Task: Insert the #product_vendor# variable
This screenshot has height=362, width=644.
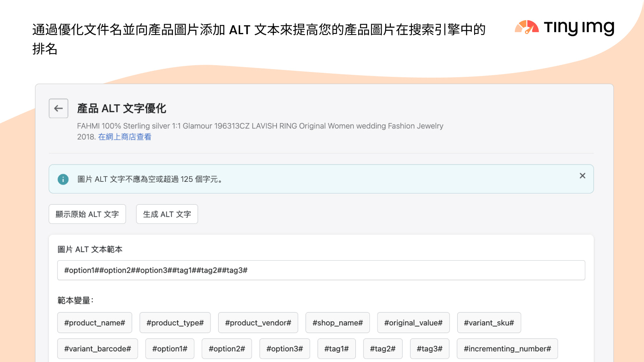Action: coord(258,323)
